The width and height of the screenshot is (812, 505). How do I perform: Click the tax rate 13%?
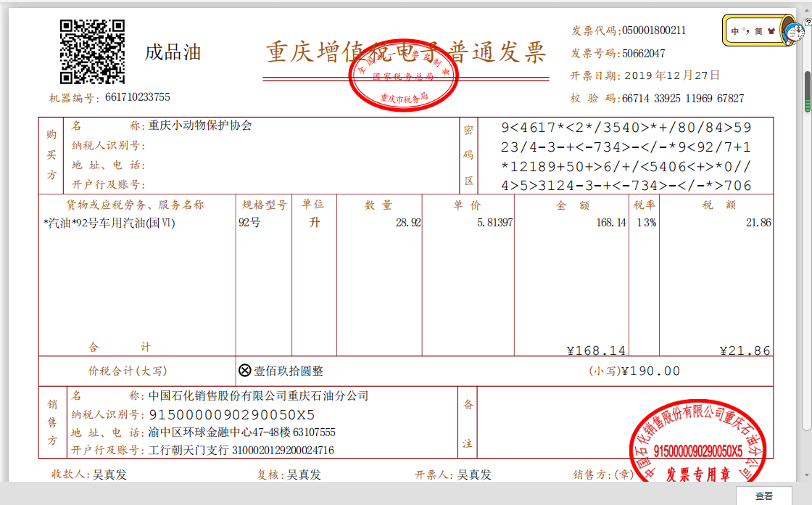[x=646, y=223]
